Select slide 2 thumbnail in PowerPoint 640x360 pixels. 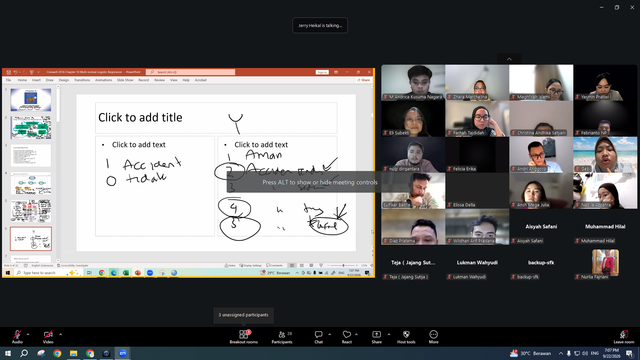click(x=31, y=127)
